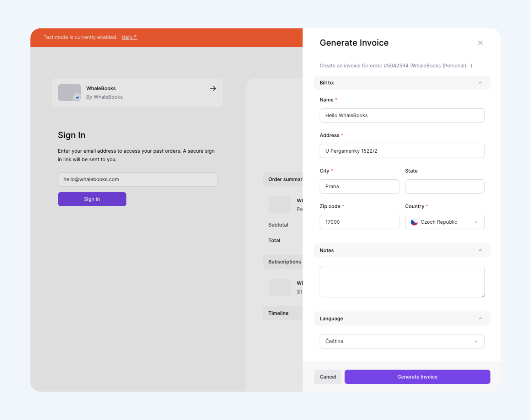Click the arrow icon on WhaleBooks card
This screenshot has width=531, height=420.
click(x=213, y=88)
